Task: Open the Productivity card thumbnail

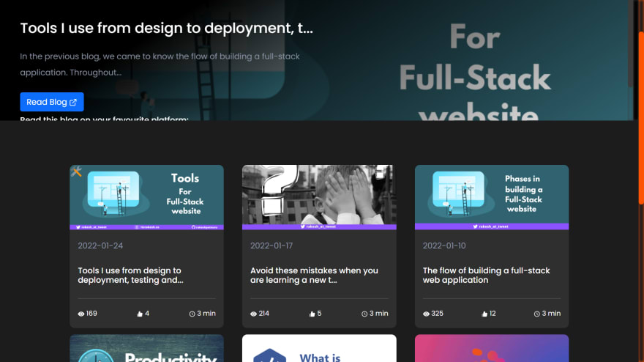Action: (146, 348)
